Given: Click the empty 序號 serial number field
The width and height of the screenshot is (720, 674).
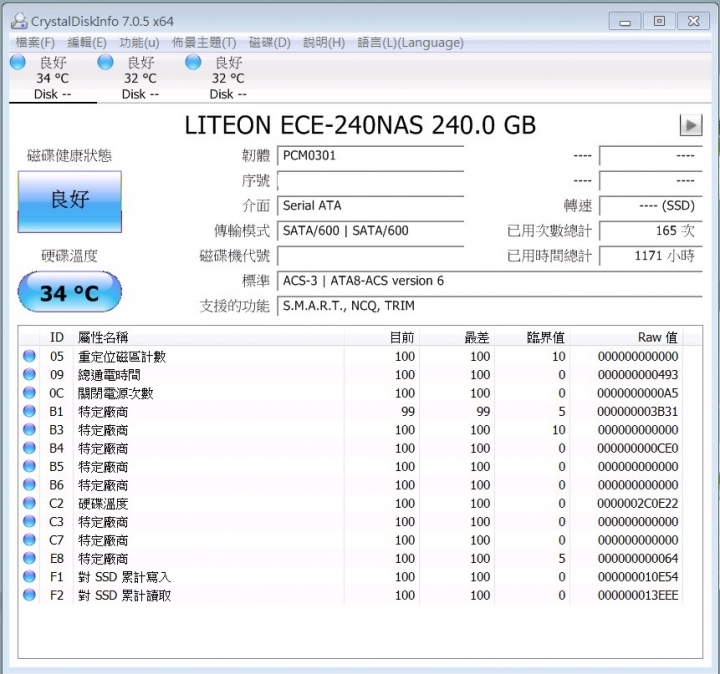Looking at the screenshot, I should click(x=370, y=180).
